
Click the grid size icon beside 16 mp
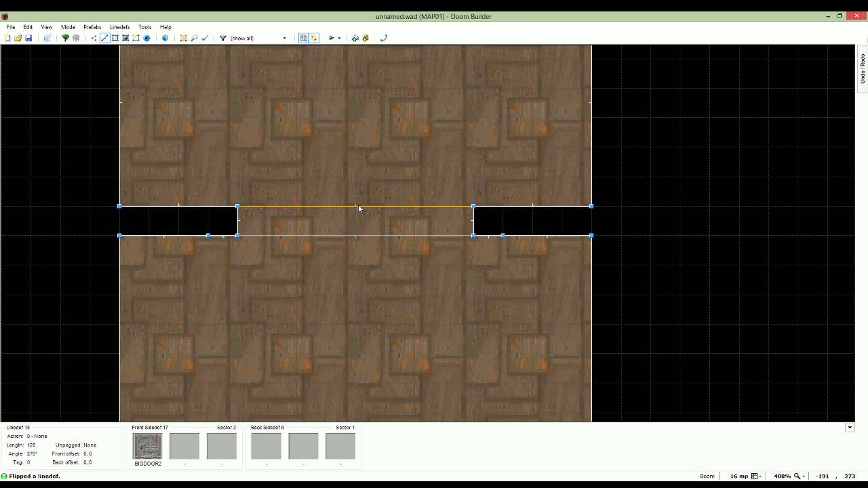tap(754, 476)
